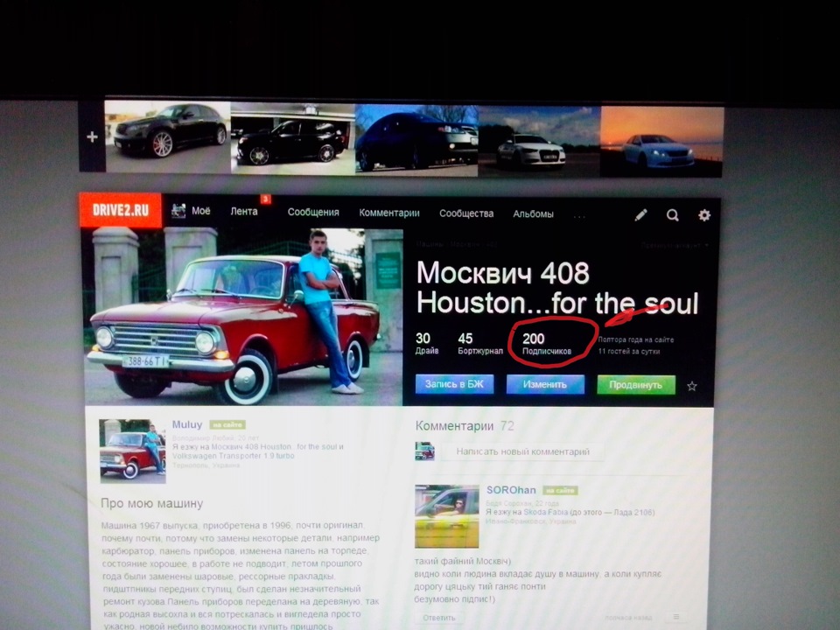Image resolution: width=840 pixels, height=630 pixels.
Task: Open Комментарии in the top navigation
Action: (x=388, y=213)
